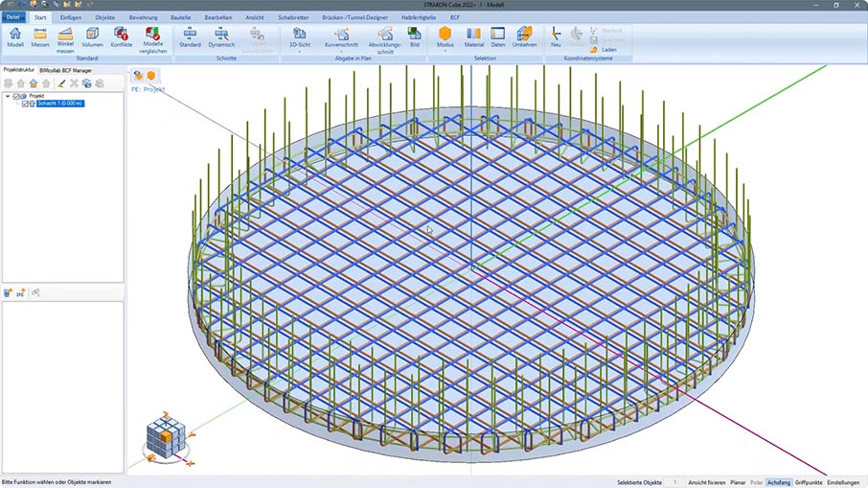Image resolution: width=868 pixels, height=488 pixels.
Task: Toggle Achsfang in status bar
Action: (x=778, y=482)
